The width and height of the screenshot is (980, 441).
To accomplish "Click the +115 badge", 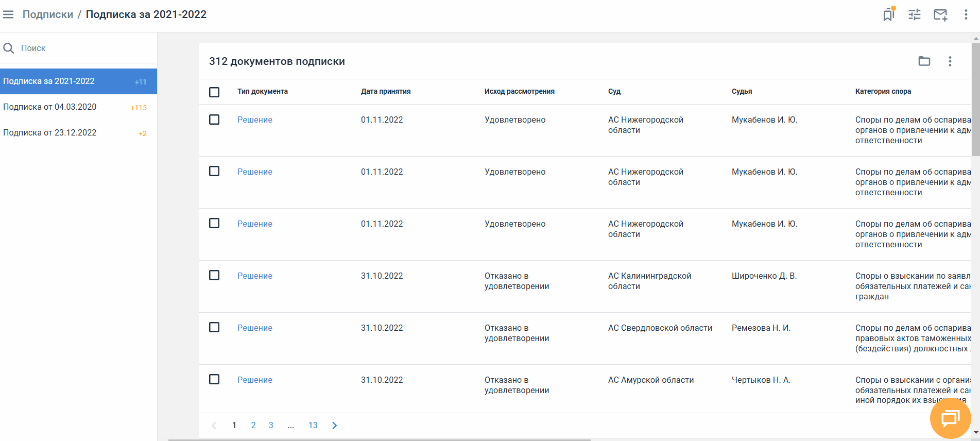I will (139, 108).
